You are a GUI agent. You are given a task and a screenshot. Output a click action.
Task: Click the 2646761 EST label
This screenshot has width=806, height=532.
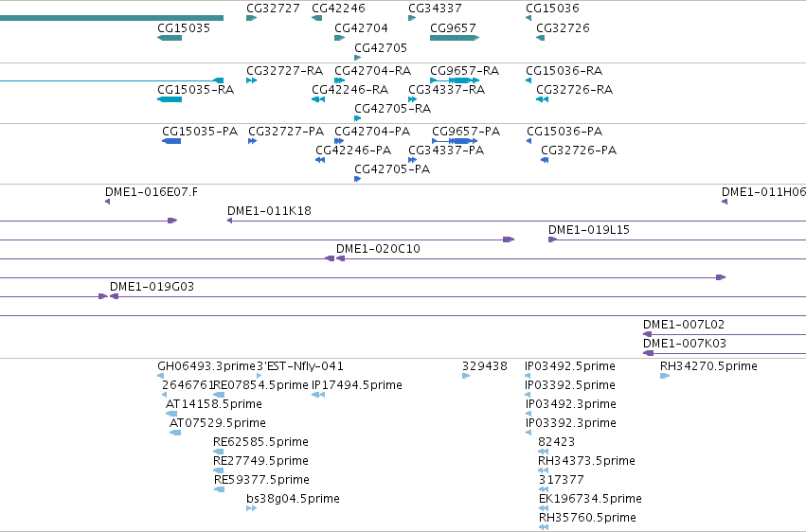coord(188,385)
